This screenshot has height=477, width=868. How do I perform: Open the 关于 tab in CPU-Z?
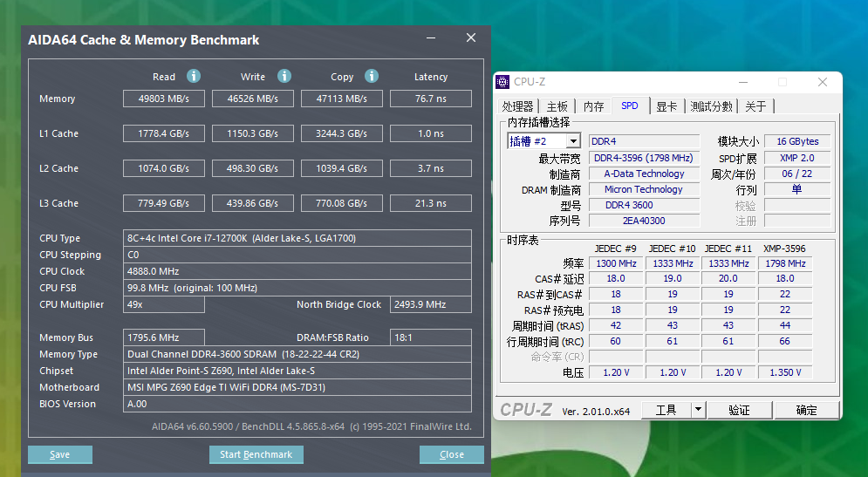coord(755,106)
